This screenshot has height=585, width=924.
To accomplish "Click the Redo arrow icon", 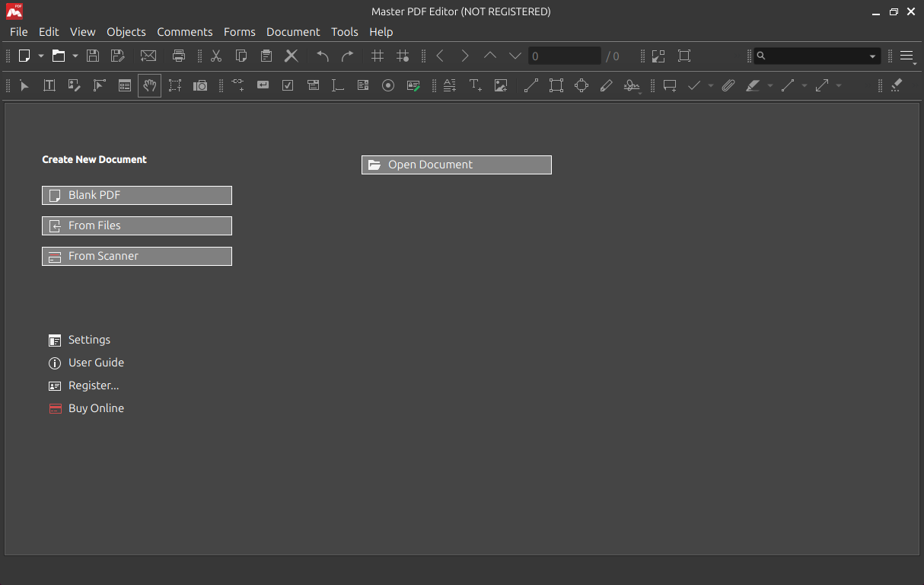I will click(x=347, y=56).
